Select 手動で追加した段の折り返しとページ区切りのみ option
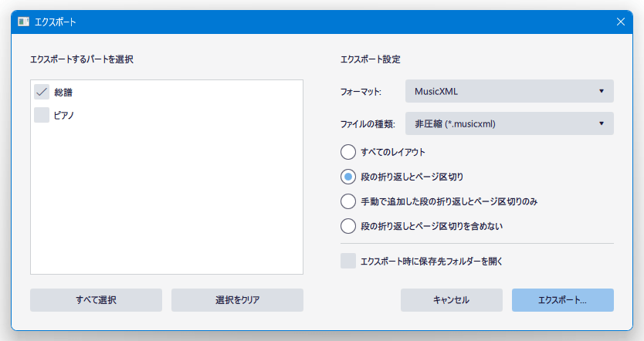644x341 pixels. click(348, 201)
